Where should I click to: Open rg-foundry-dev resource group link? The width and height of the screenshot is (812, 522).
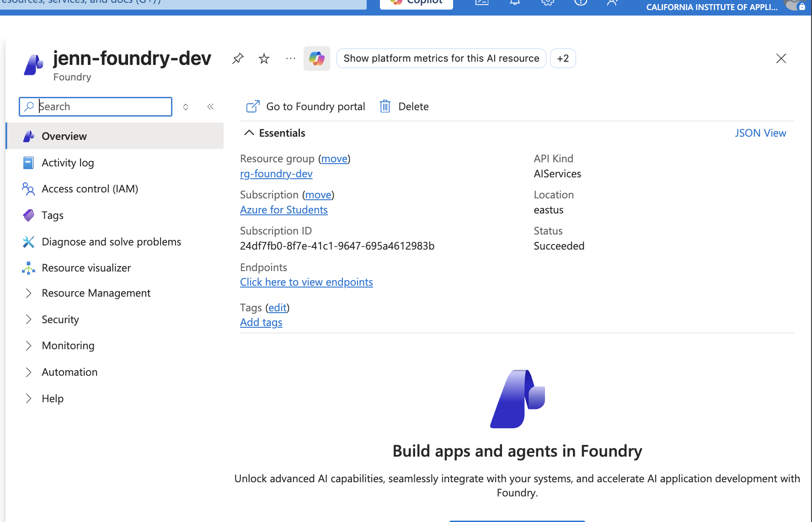[276, 174]
